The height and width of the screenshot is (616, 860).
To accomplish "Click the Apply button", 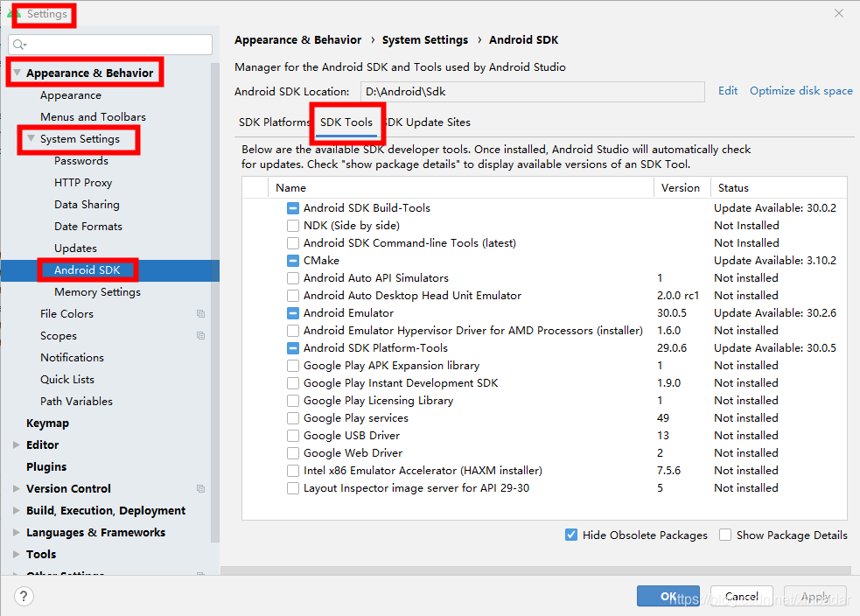I will pos(815,596).
